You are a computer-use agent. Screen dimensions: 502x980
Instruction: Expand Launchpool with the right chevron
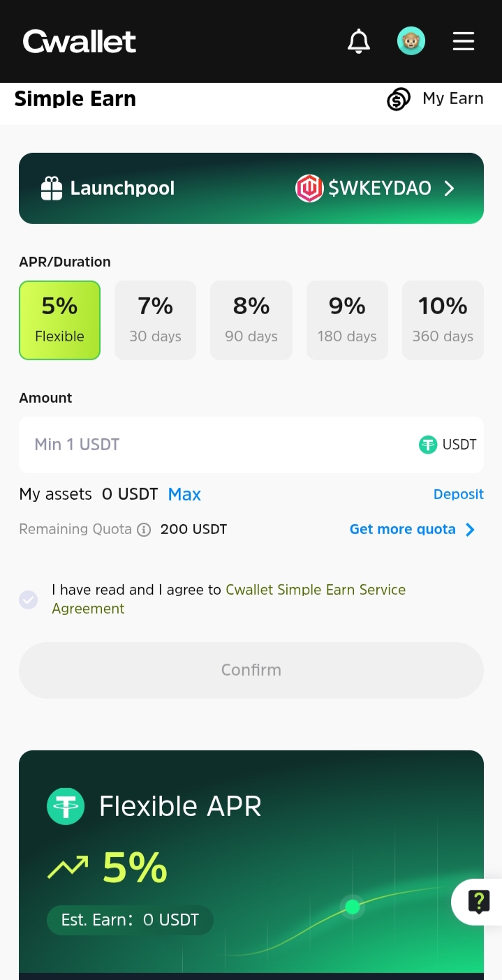coord(450,188)
